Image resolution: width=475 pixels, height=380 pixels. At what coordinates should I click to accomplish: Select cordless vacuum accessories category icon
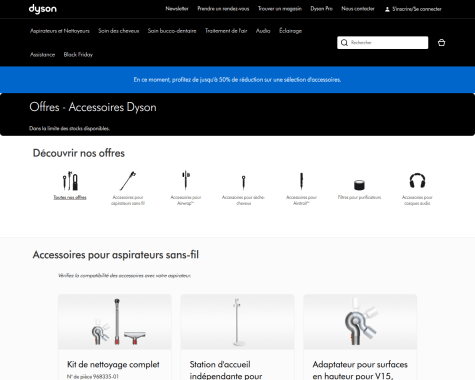[x=128, y=181]
